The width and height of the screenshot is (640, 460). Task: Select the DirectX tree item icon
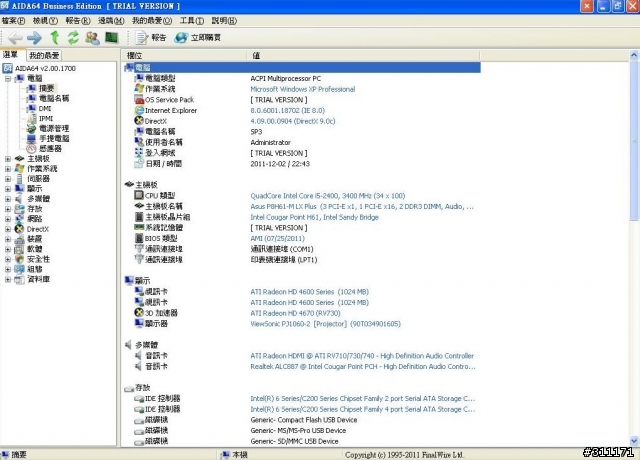pos(19,229)
